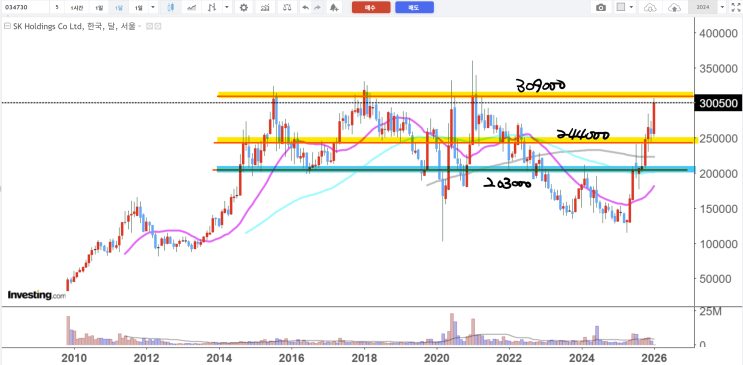Open the dropdown beside the 2024 layout name
Screen dimensions: 743x365
722,7
